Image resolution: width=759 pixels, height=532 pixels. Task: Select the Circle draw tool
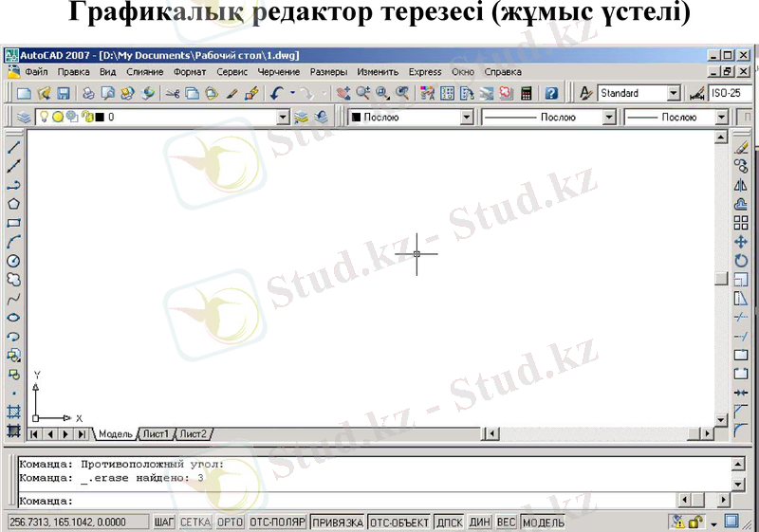pos(13,261)
